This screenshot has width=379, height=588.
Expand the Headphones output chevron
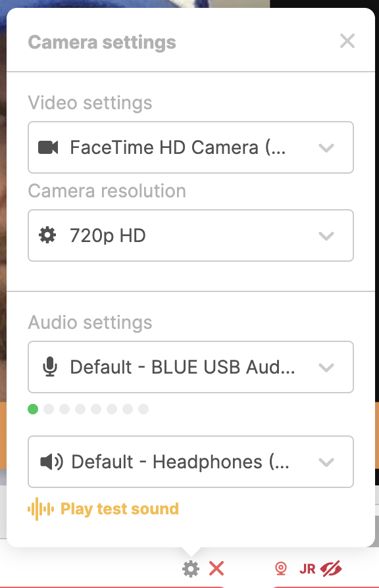[x=326, y=462]
